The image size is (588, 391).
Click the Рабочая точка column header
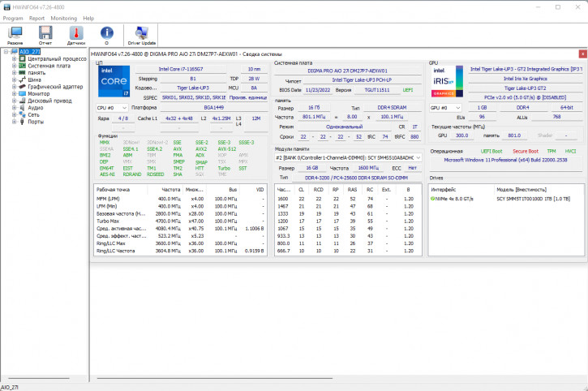[121, 190]
